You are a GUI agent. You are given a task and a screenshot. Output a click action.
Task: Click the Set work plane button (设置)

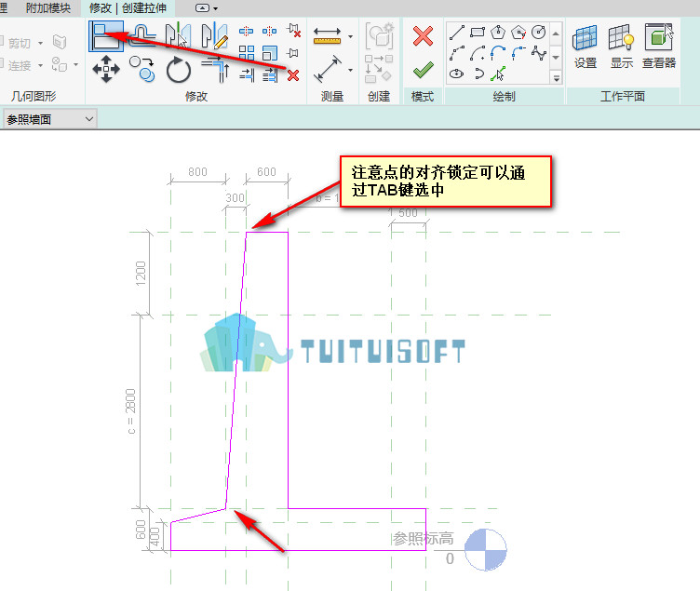585,47
